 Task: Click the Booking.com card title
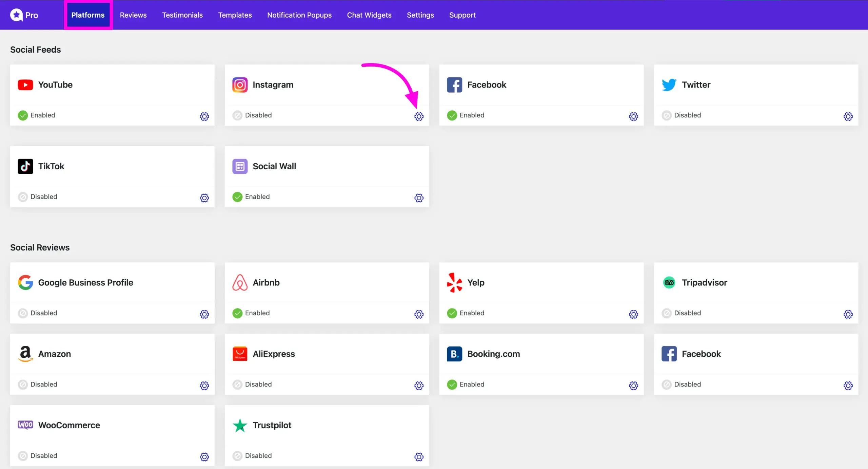point(494,354)
